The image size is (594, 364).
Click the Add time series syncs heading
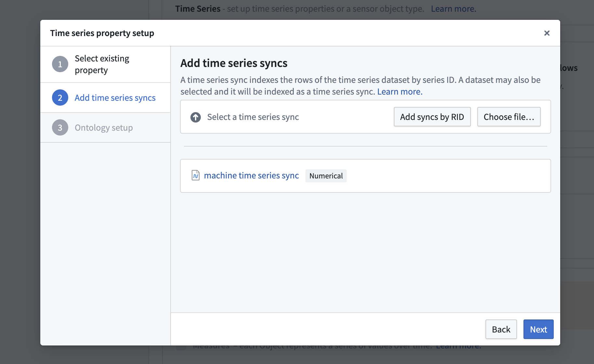click(x=234, y=63)
